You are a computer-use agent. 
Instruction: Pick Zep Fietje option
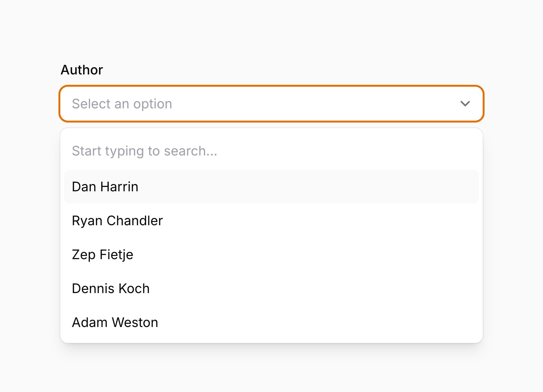tap(271, 254)
